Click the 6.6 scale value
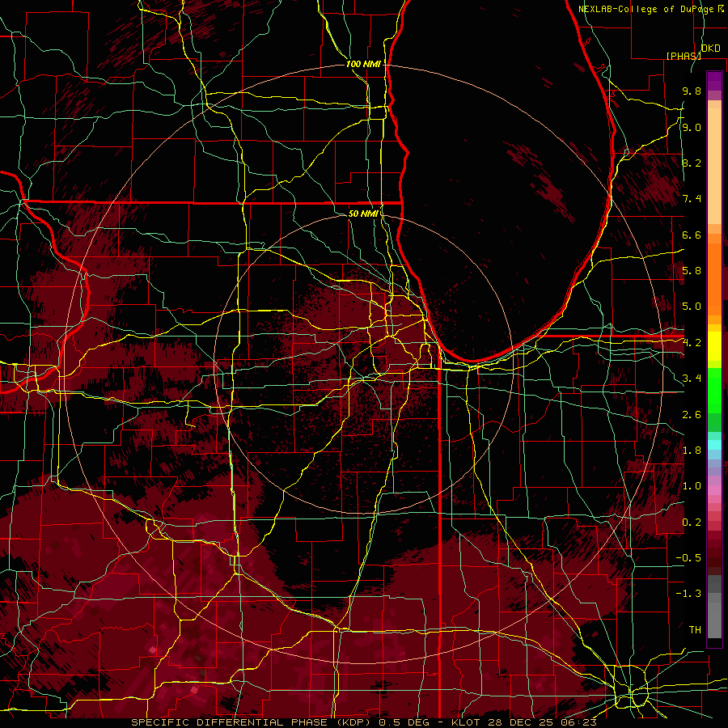This screenshot has width=728, height=728. (692, 235)
